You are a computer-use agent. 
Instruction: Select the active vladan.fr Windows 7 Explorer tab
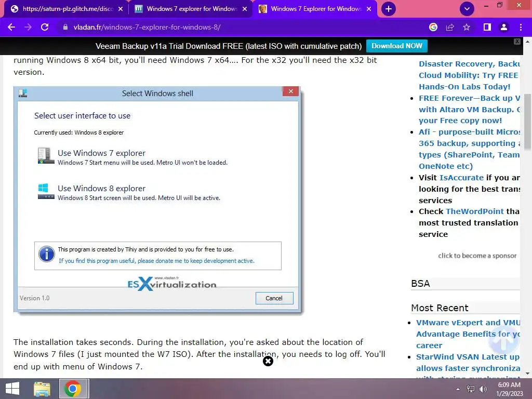click(315, 9)
